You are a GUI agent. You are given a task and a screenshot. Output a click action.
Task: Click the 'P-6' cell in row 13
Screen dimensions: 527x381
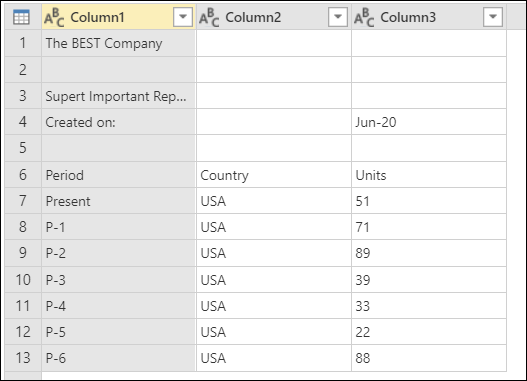[119, 358]
